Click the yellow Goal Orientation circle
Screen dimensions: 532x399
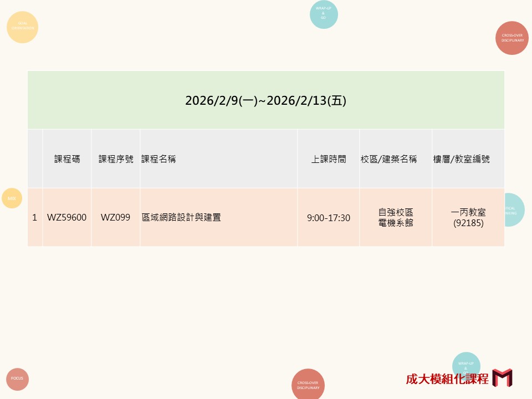click(22, 27)
